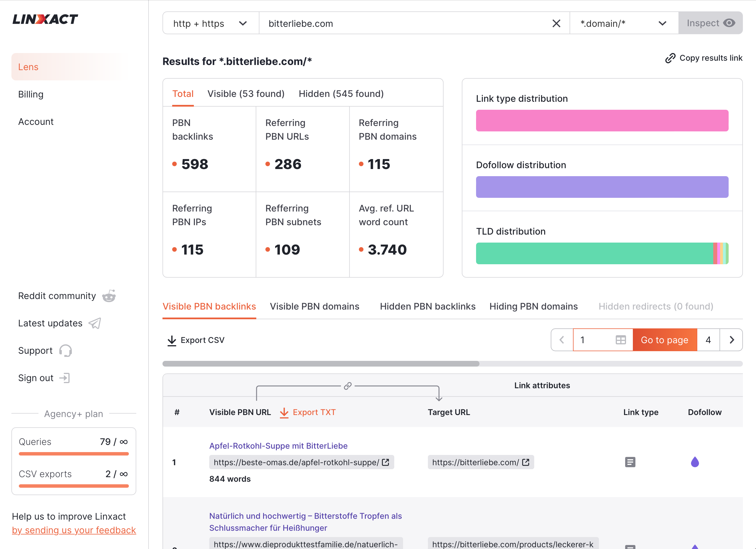Click the green TLD distribution bar
Screen dimensions: 756x549
click(x=594, y=253)
